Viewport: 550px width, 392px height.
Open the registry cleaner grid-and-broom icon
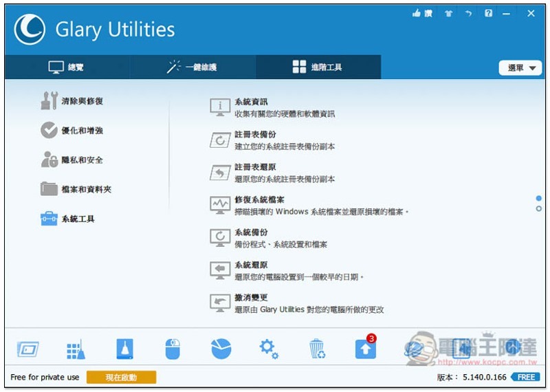point(76,349)
